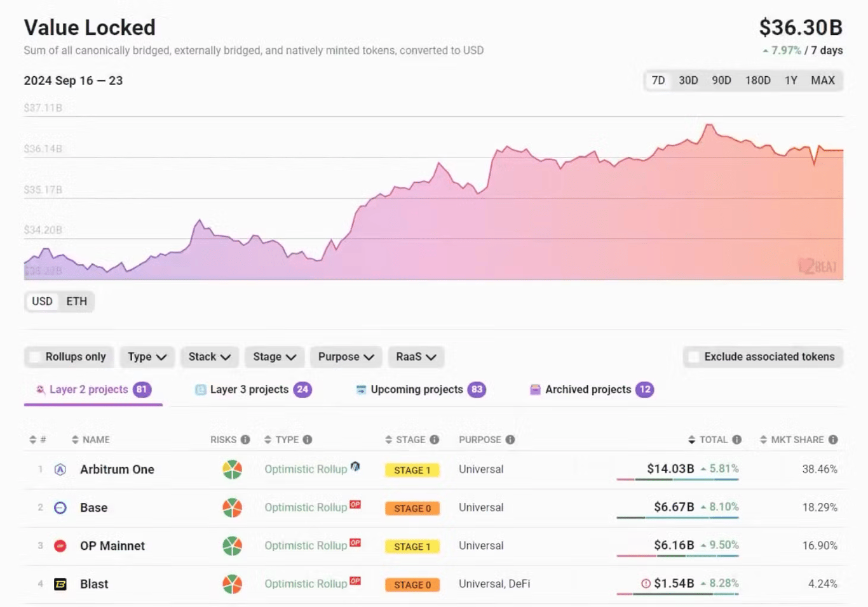The height and width of the screenshot is (607, 868).
Task: Switch to Layer 3 projects tab
Action: pyautogui.click(x=253, y=390)
